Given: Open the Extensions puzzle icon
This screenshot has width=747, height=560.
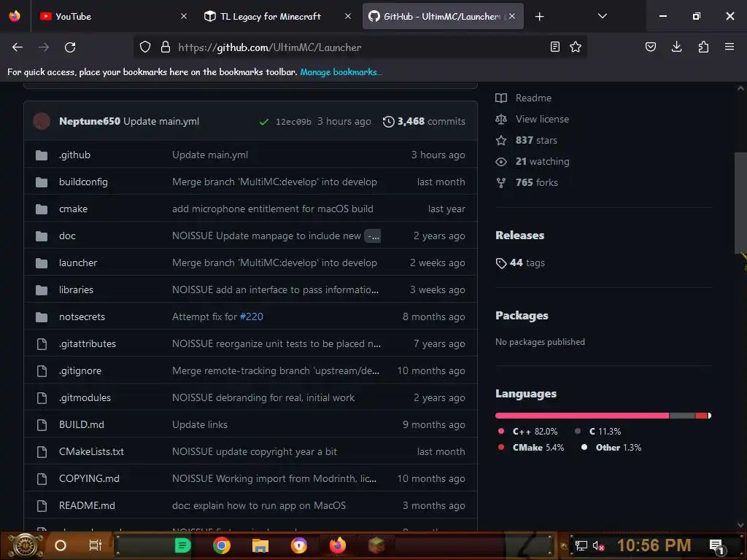Looking at the screenshot, I should (x=703, y=47).
